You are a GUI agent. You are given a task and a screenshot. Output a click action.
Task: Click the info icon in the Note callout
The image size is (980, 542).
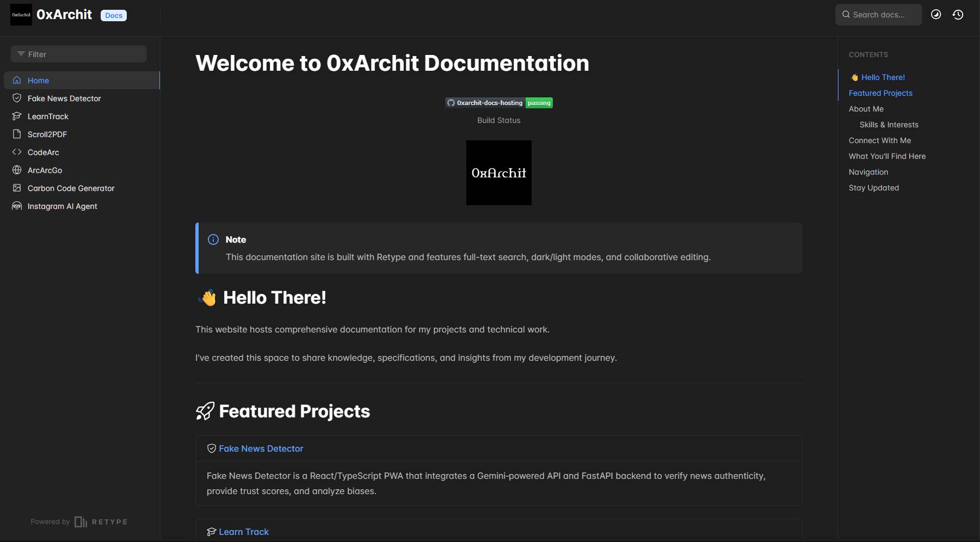(x=213, y=239)
